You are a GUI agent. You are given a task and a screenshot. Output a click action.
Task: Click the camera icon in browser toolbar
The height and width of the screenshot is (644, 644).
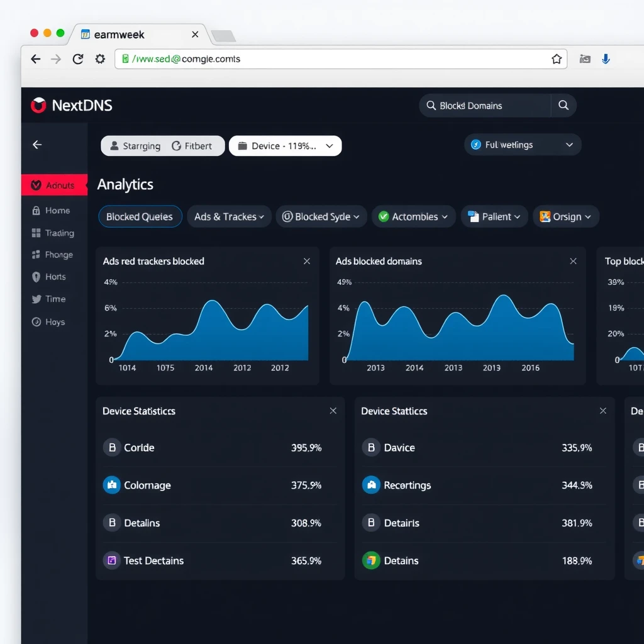(x=585, y=59)
